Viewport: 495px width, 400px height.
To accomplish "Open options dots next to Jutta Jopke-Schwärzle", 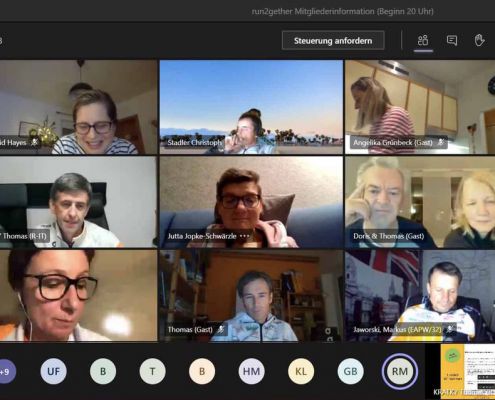I will pyautogui.click(x=245, y=236).
